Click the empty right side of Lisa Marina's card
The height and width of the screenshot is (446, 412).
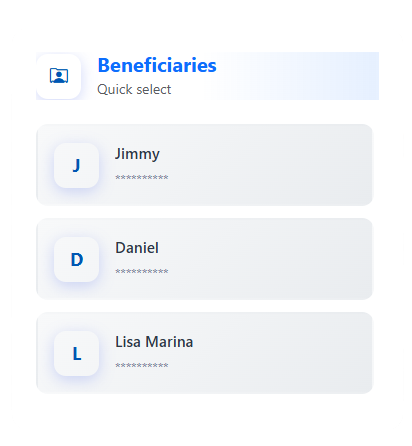[283, 353]
